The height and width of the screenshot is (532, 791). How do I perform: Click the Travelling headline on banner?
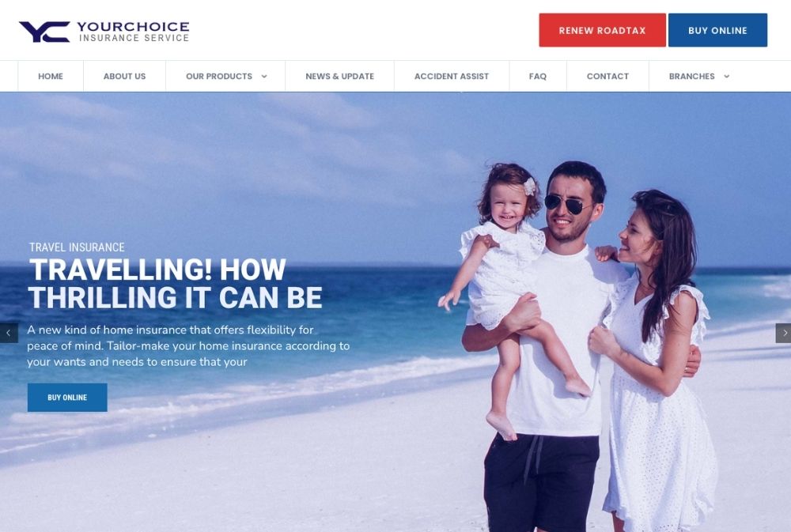click(175, 284)
